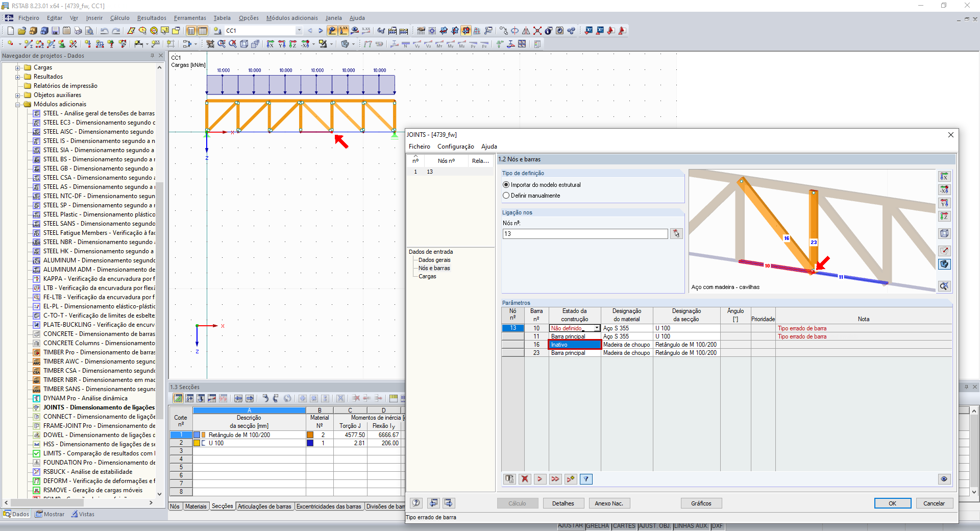The image size is (980, 531).
Task: Go to next load case arrow
Action: tap(321, 31)
